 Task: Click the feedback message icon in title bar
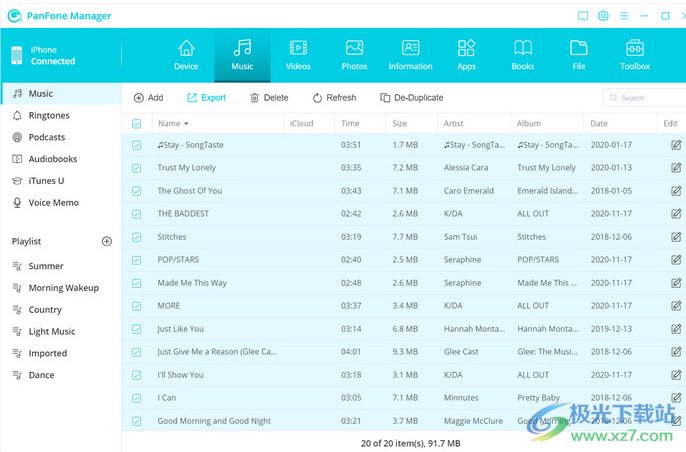pos(583,16)
